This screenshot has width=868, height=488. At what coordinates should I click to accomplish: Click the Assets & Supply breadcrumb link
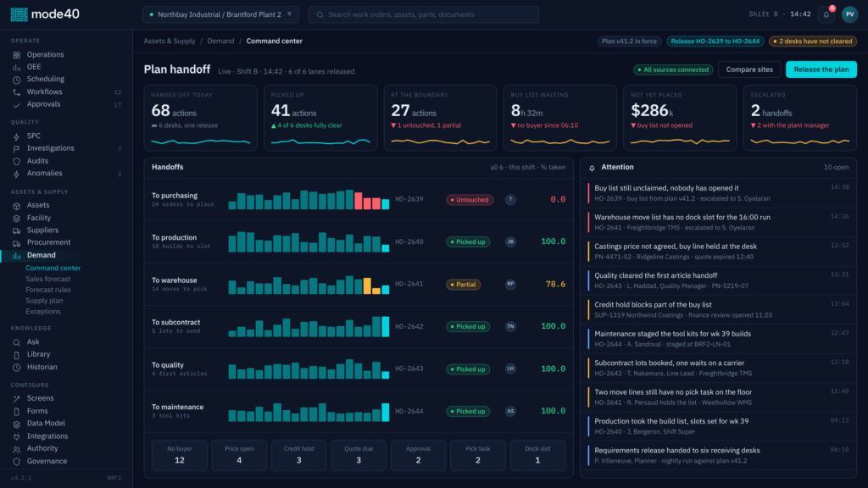coord(170,41)
